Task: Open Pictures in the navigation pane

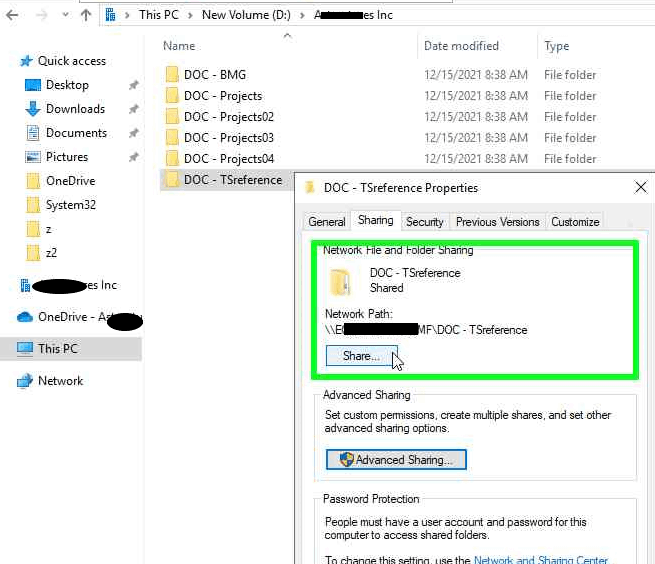Action: click(67, 157)
